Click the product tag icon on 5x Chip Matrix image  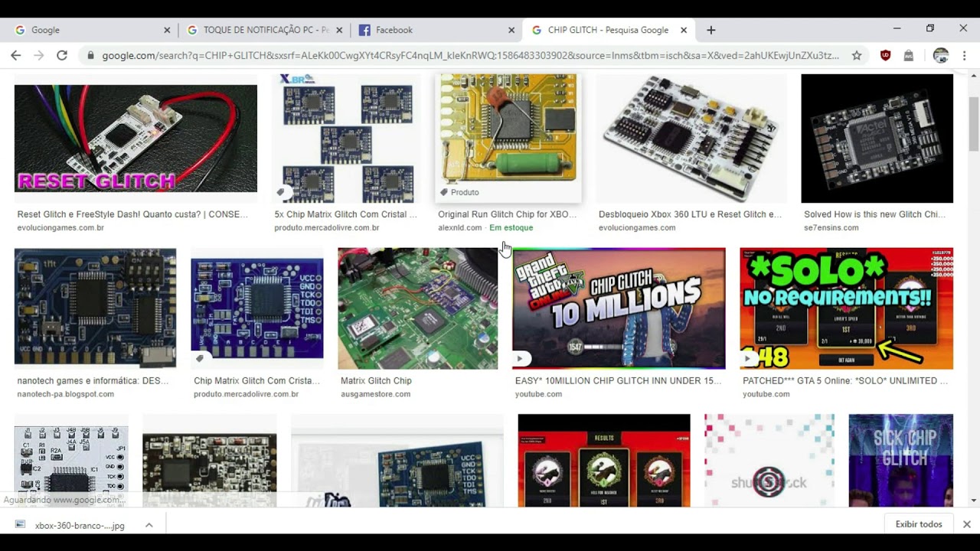click(x=281, y=192)
